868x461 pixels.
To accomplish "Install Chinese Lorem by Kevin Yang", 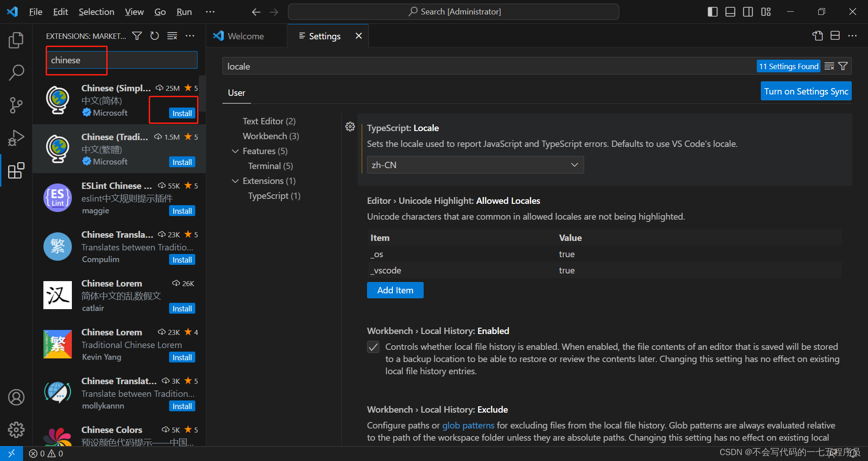I will 182,358.
